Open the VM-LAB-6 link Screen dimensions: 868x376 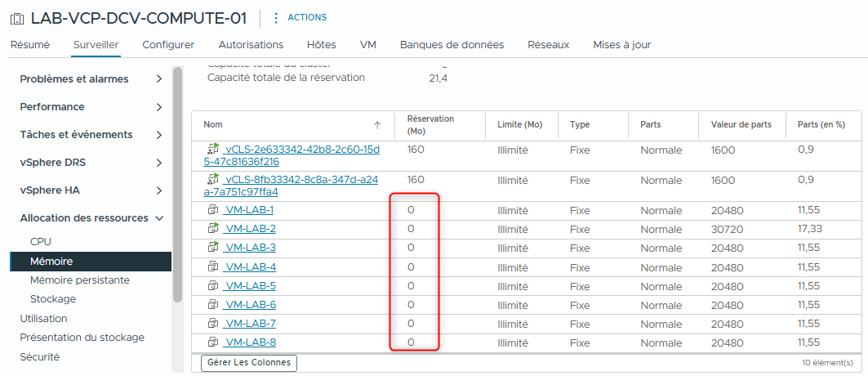click(x=249, y=305)
